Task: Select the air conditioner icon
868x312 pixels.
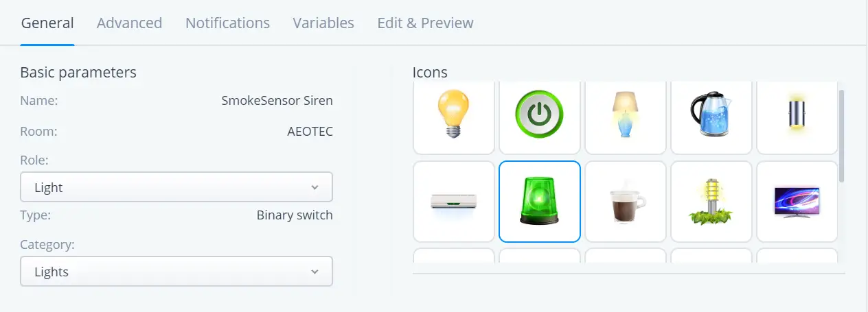Action: point(454,202)
